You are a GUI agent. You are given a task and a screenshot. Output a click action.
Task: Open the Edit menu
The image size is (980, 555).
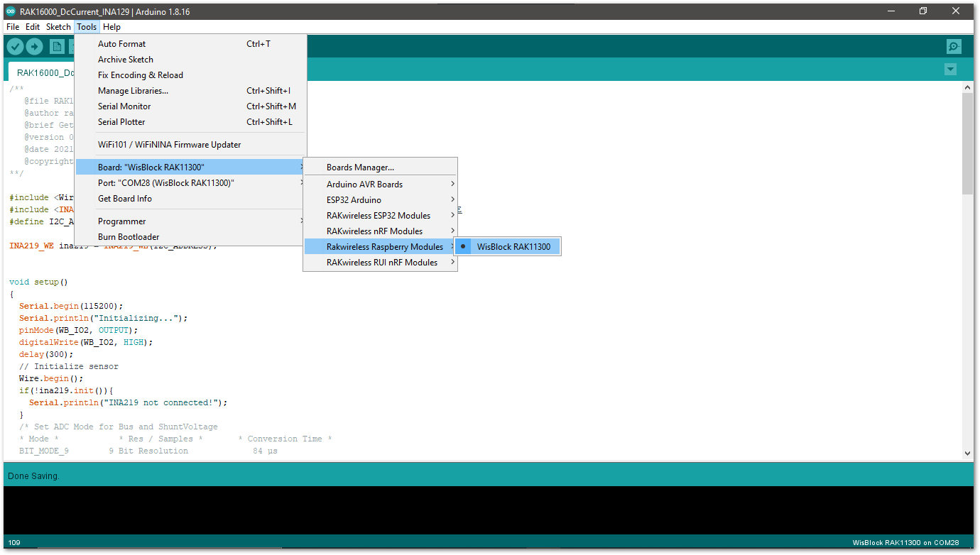(33, 27)
